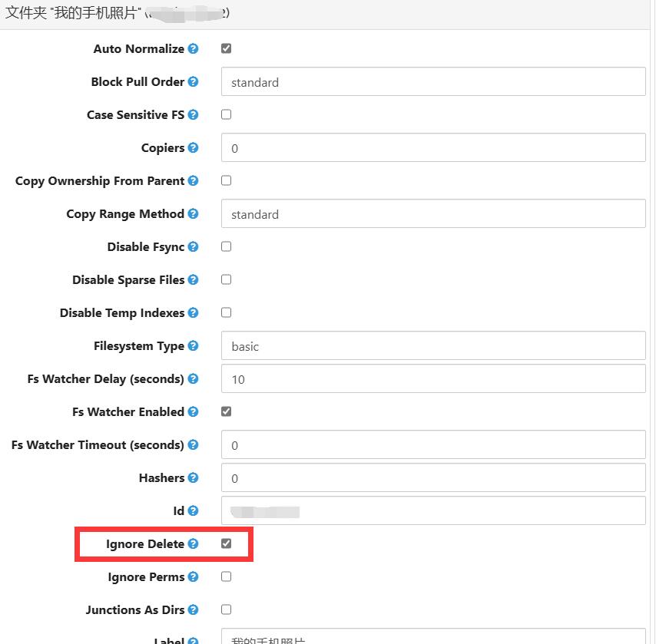Open help icon next to Copiers
Viewport: 656px width, 644px height.
pyautogui.click(x=193, y=147)
